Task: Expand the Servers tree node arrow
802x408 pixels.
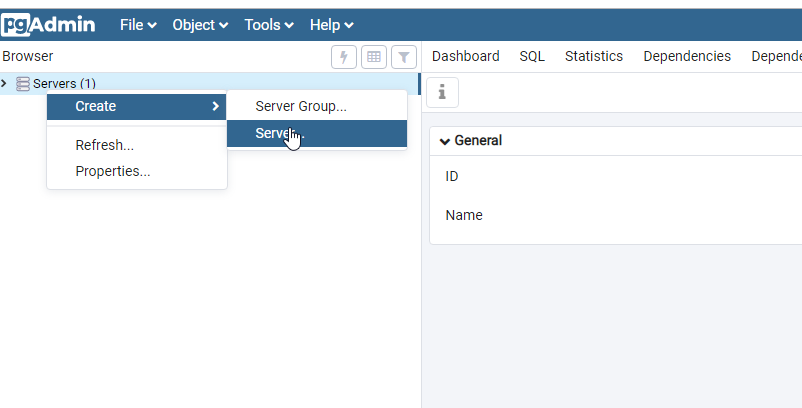Action: coord(5,83)
